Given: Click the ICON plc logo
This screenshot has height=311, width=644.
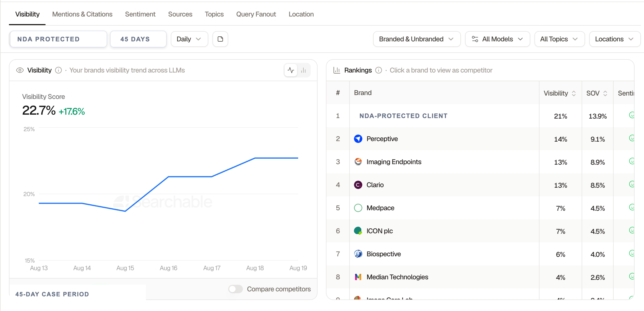Looking at the screenshot, I should pos(358,231).
